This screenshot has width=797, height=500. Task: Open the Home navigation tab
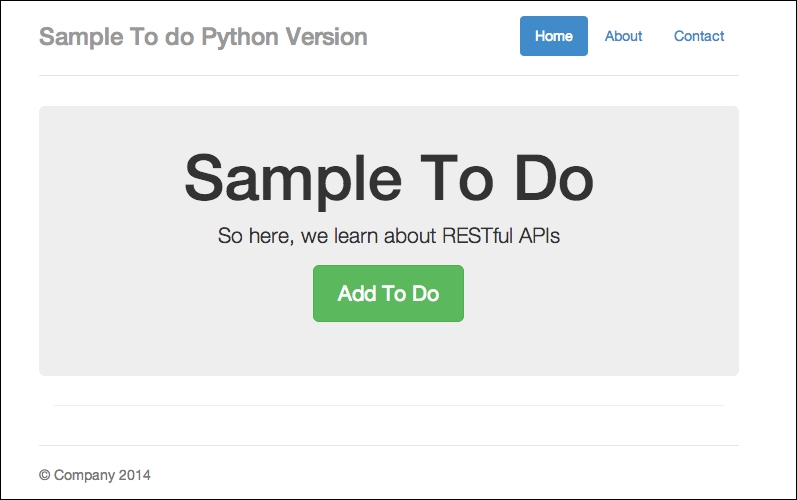(x=553, y=36)
